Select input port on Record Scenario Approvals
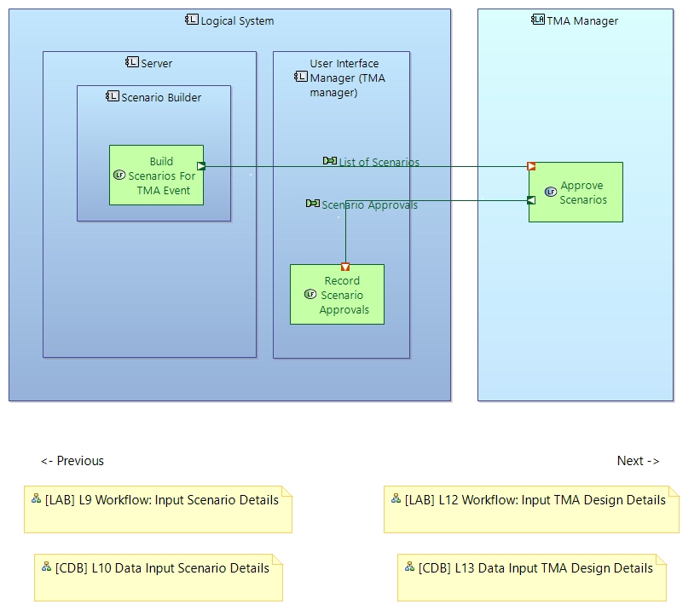This screenshot has height=610, width=700. click(345, 267)
